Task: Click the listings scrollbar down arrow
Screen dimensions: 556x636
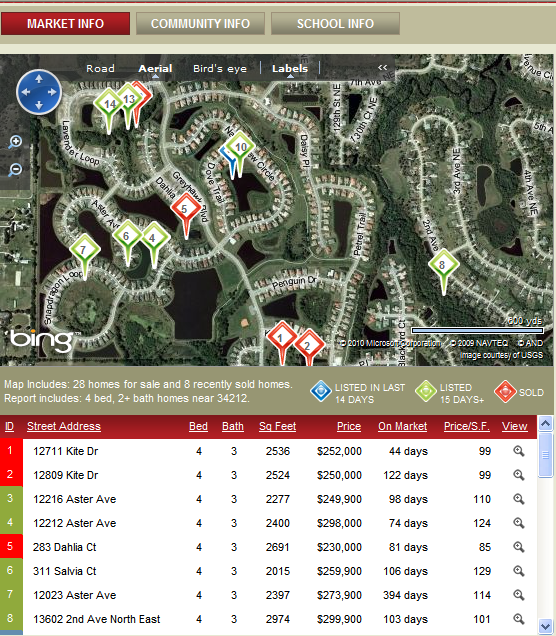Action: coord(545,625)
